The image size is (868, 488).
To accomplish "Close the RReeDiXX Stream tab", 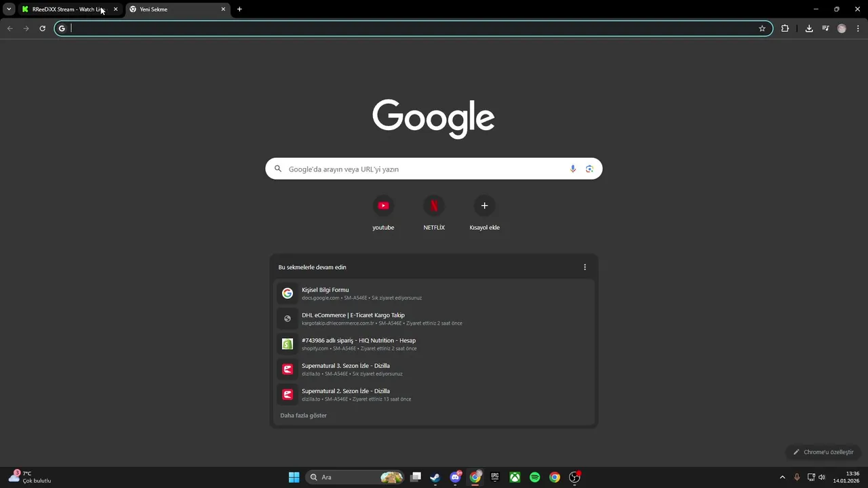I will (x=115, y=9).
